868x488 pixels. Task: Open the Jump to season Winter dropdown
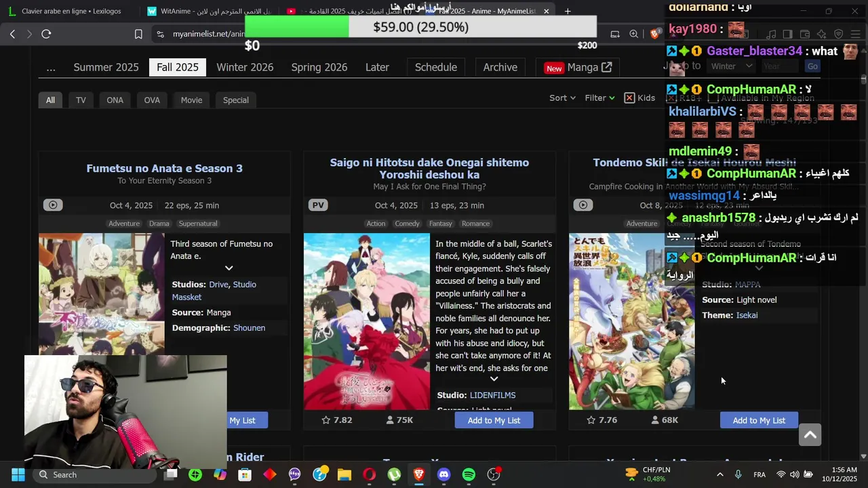point(731,66)
